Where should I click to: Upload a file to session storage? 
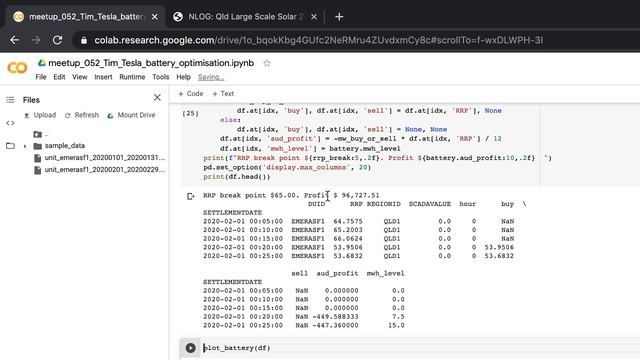click(40, 115)
